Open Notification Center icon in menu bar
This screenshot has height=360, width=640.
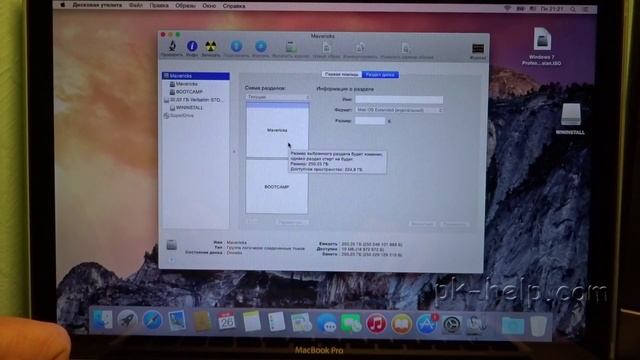(586, 9)
